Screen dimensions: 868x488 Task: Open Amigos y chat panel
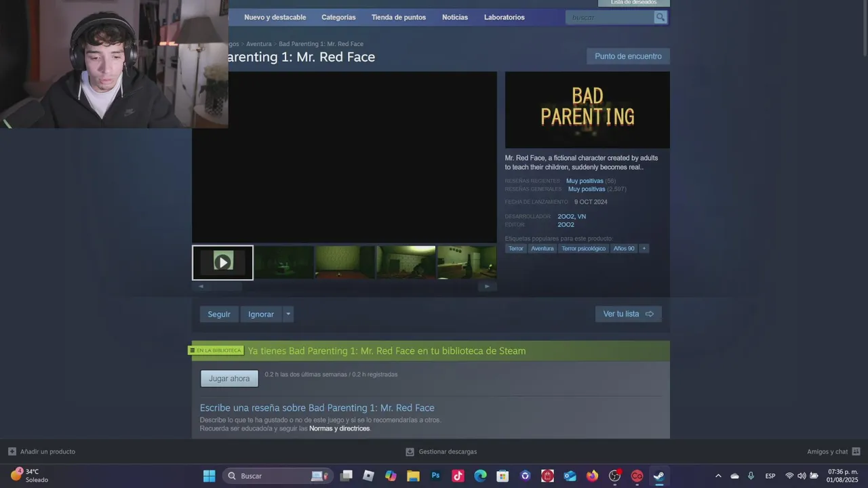pos(833,451)
